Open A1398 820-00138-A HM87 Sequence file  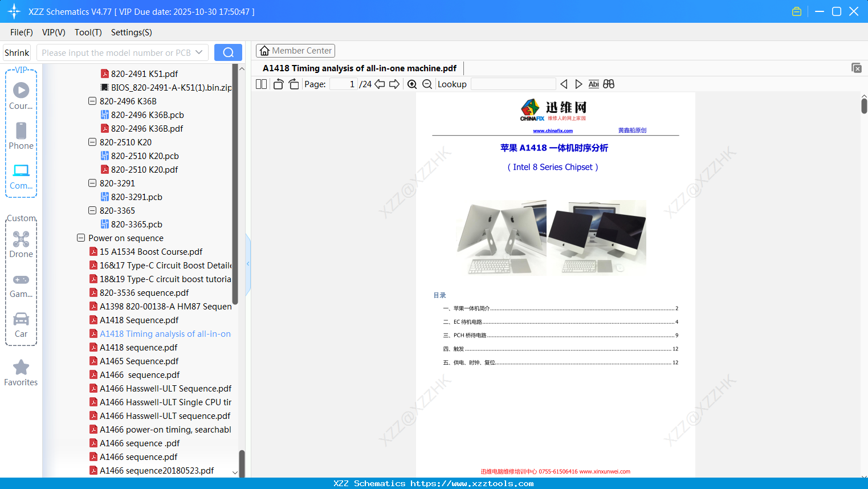click(x=160, y=307)
